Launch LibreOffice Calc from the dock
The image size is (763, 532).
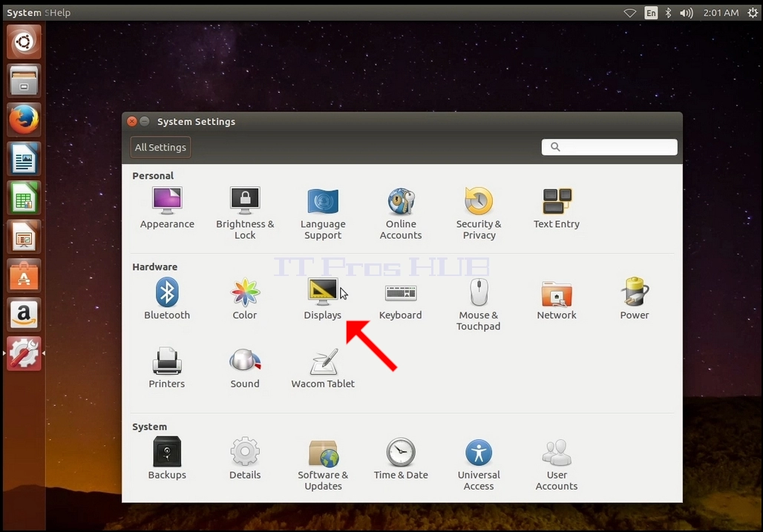[24, 197]
